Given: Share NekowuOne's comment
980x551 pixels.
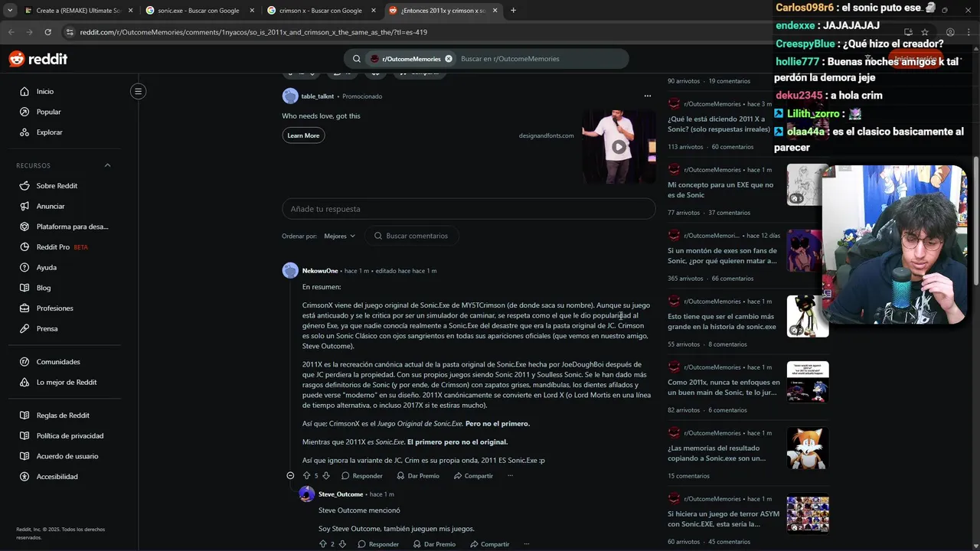Looking at the screenshot, I should click(473, 476).
